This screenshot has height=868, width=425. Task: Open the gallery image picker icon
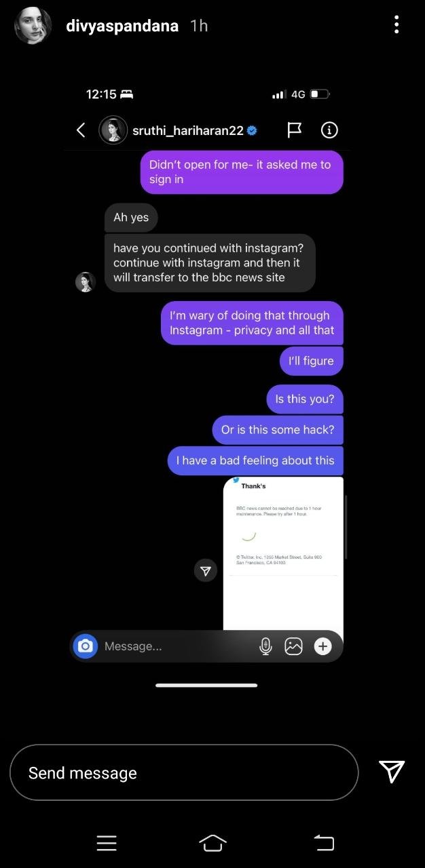coord(293,646)
